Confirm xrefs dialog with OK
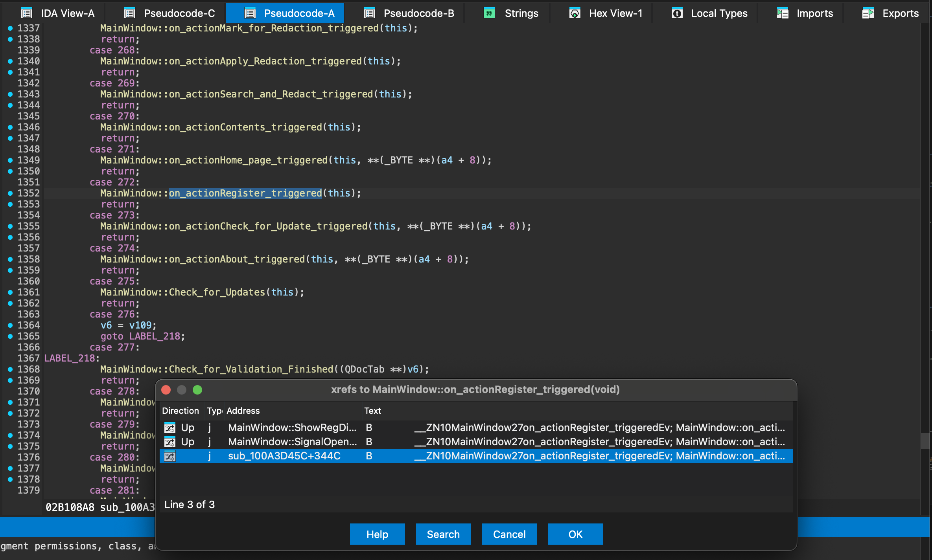 pyautogui.click(x=575, y=534)
